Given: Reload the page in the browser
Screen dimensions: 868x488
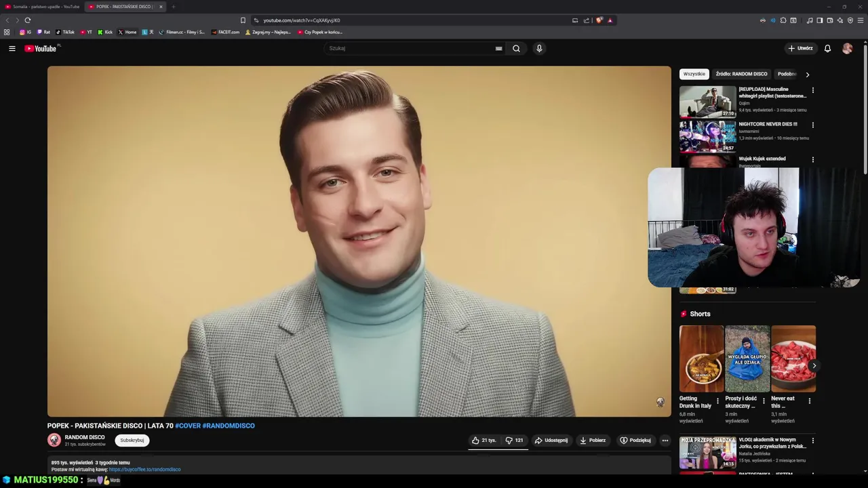Looking at the screenshot, I should point(27,20).
